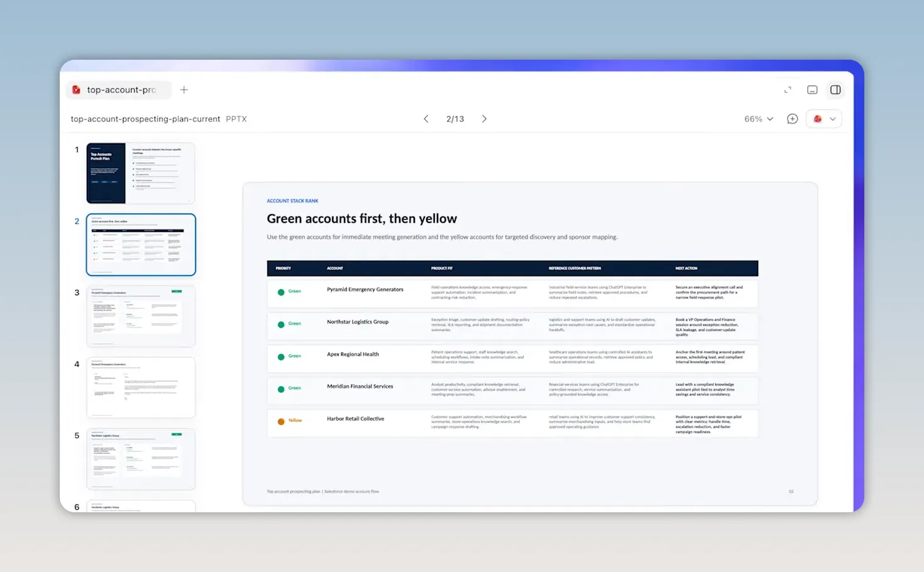The image size is (924, 572).
Task: Click the green status dot for Northstar Logistics Group
Action: point(281,324)
